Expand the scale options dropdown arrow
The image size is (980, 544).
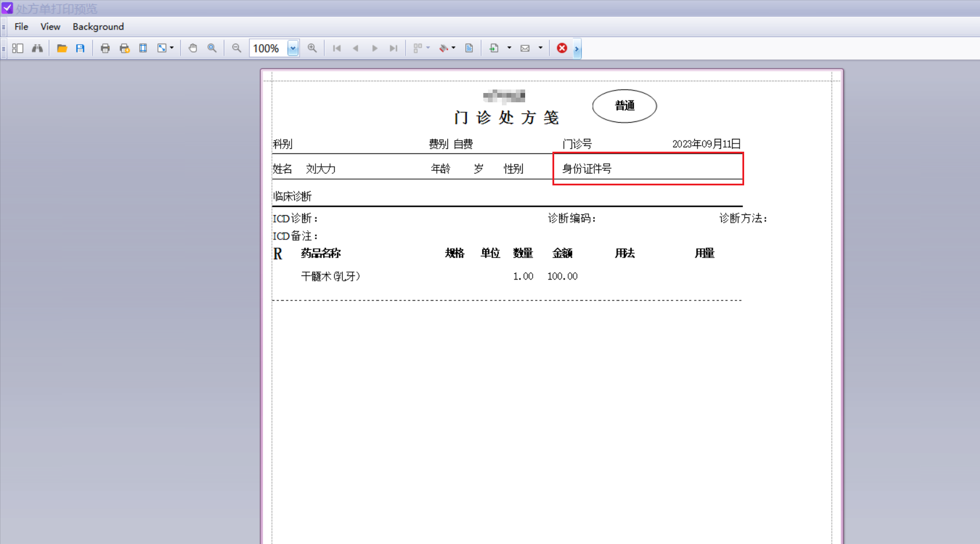(172, 48)
